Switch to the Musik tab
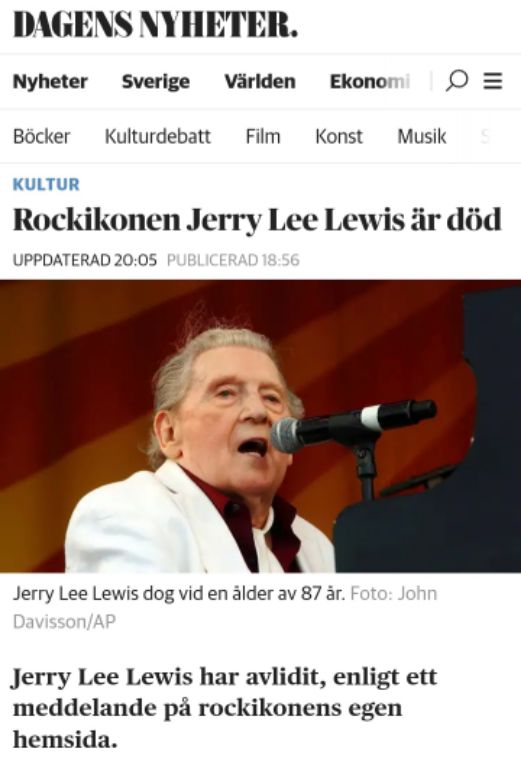Image resolution: width=521 pixels, height=768 pixels. [422, 136]
